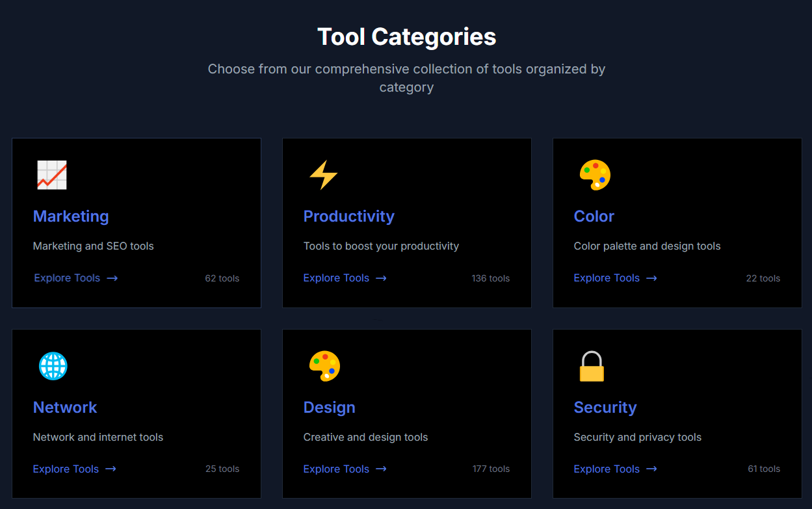Select the Marketing category heading
The height and width of the screenshot is (509, 812).
click(71, 216)
